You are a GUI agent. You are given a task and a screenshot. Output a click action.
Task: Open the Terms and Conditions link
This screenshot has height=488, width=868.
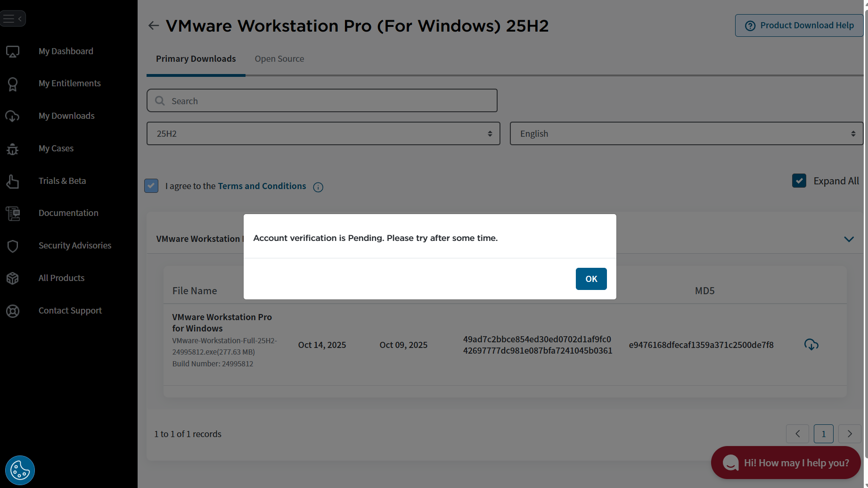(262, 186)
